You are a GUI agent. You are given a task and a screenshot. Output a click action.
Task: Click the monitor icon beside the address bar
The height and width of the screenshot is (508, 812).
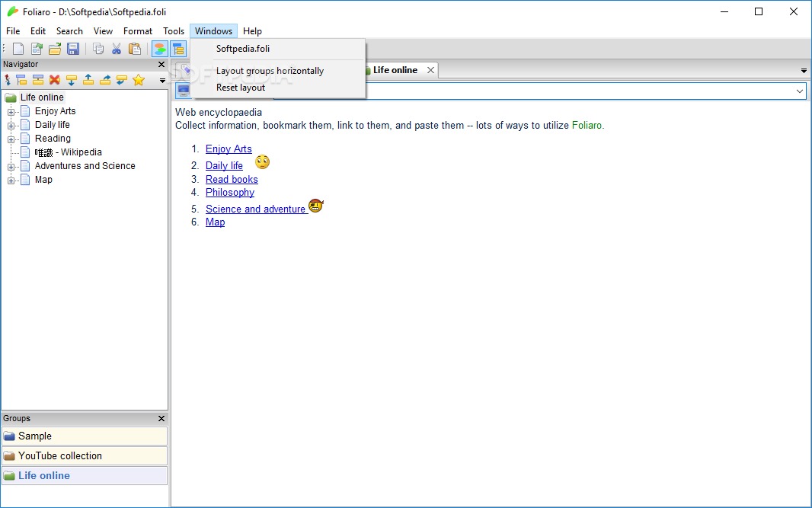click(x=183, y=91)
